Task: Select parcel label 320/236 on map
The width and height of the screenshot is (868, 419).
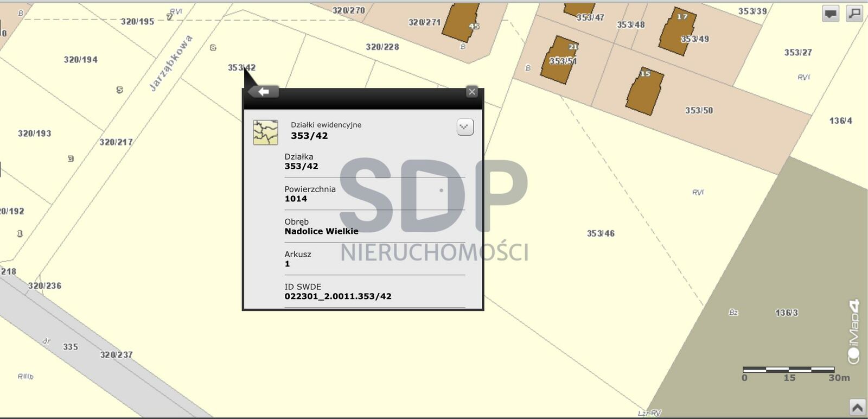Action: [x=44, y=285]
